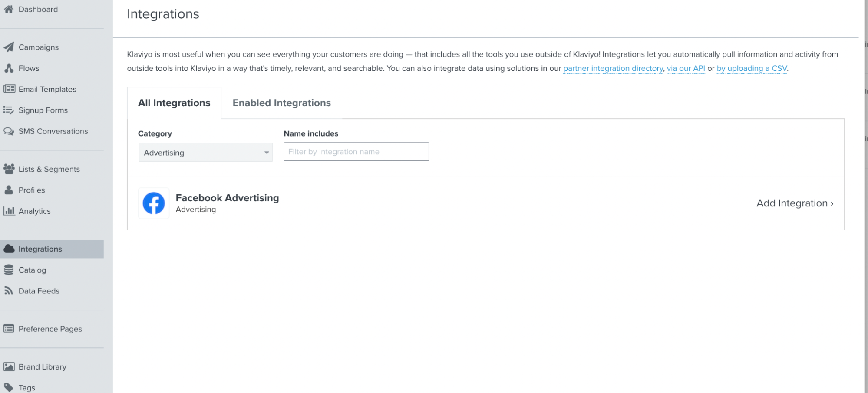Click the Facebook logo icon
868x393 pixels.
pyautogui.click(x=154, y=203)
